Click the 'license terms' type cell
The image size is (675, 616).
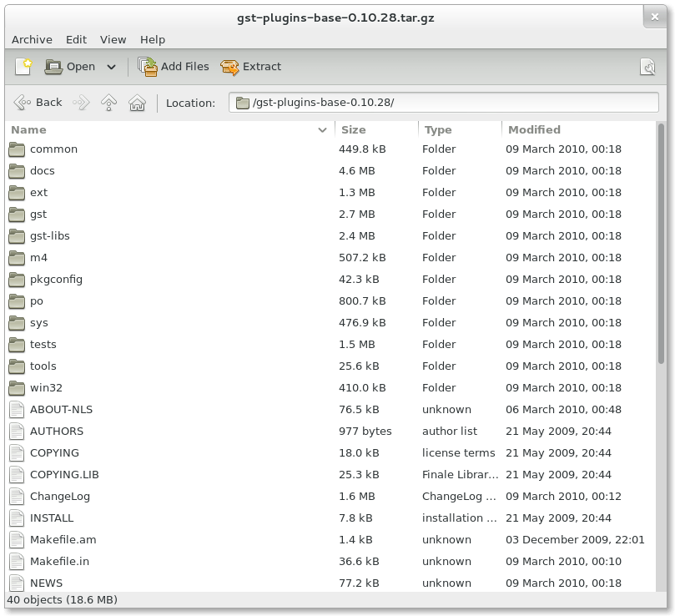point(458,452)
